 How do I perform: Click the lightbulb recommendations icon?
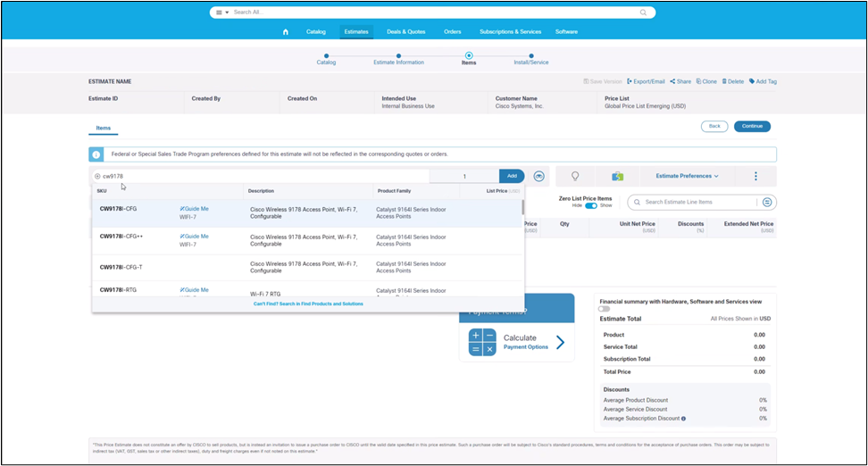[575, 176]
